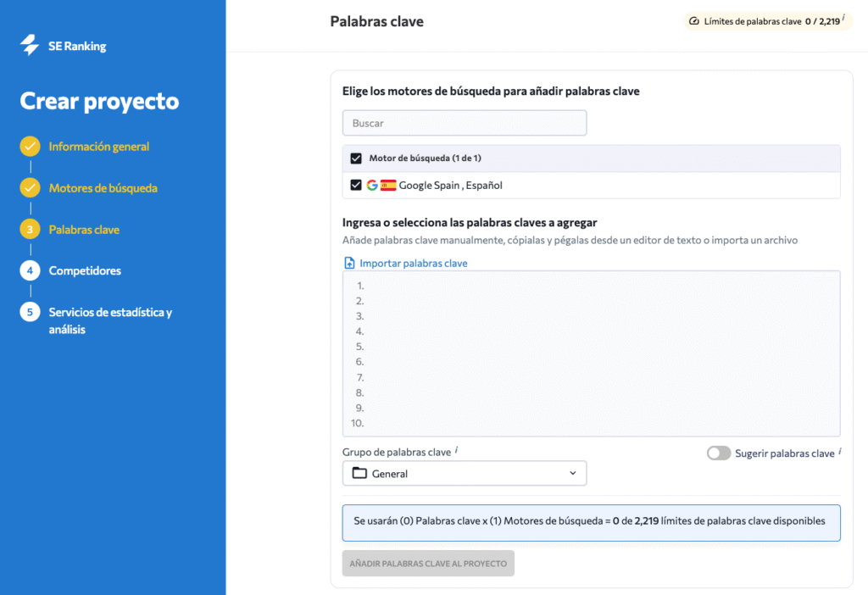This screenshot has width=868, height=595.
Task: Click info icon next to 0 / 2,219
Action: (x=843, y=18)
